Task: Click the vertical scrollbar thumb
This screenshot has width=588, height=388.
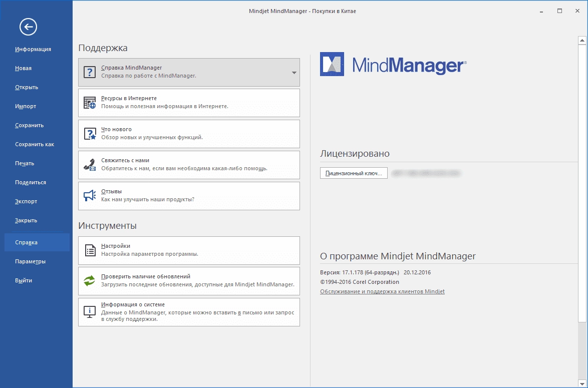Action: pos(582,183)
